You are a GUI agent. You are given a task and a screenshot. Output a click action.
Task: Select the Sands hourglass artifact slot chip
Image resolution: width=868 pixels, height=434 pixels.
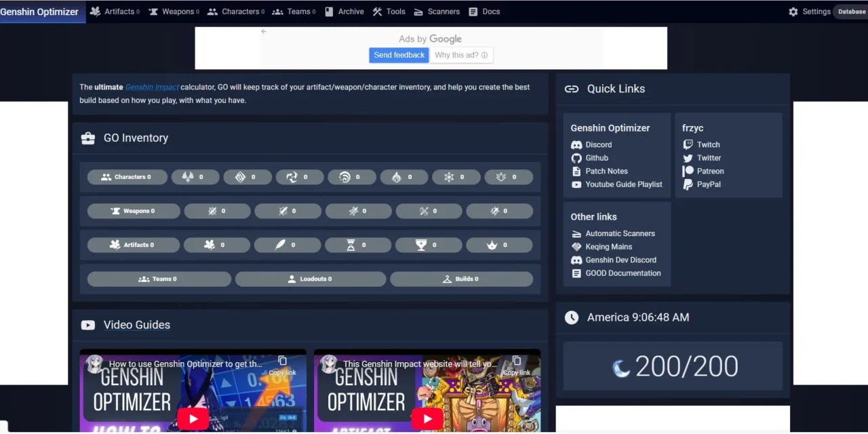pyautogui.click(x=358, y=245)
